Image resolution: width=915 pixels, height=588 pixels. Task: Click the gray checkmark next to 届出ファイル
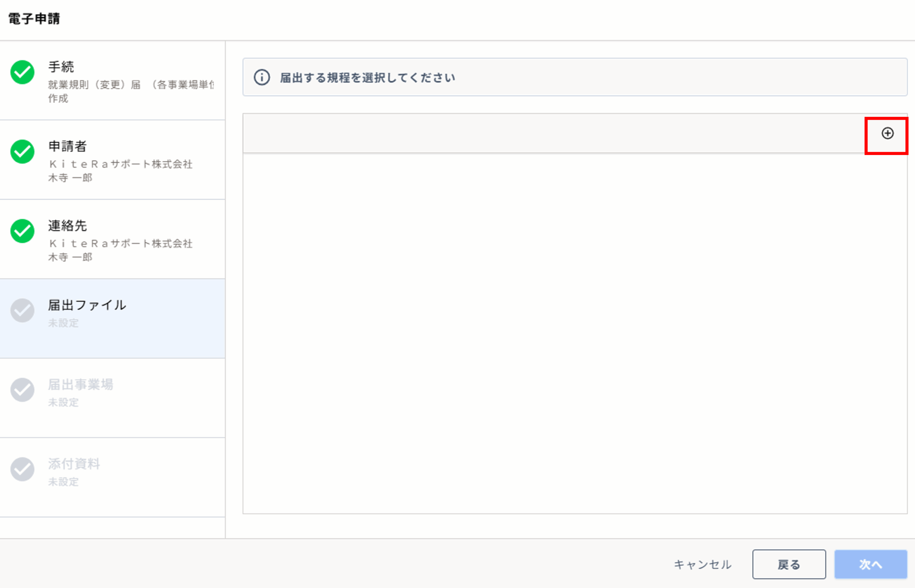pyautogui.click(x=22, y=310)
